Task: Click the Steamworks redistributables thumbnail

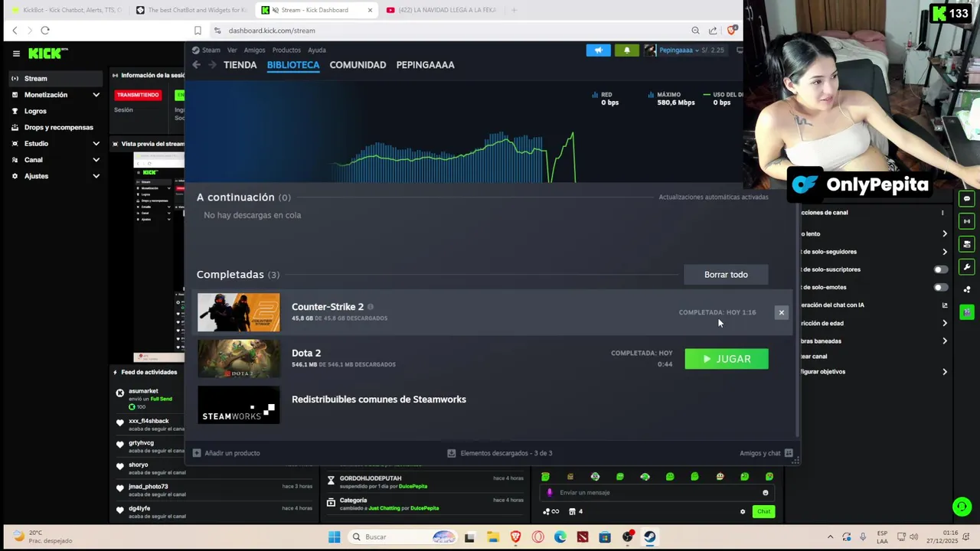Action: pos(239,405)
